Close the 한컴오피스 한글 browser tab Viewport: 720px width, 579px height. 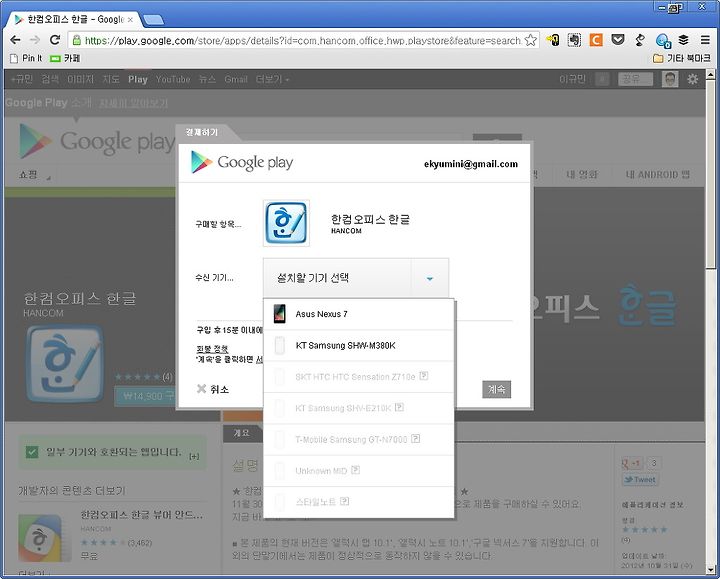tap(130, 19)
